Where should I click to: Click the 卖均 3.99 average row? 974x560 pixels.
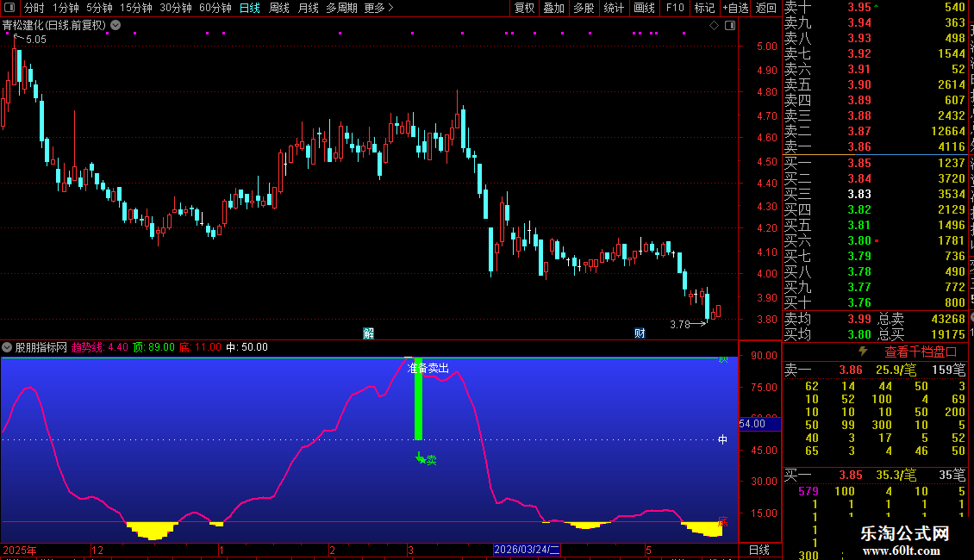pos(827,319)
